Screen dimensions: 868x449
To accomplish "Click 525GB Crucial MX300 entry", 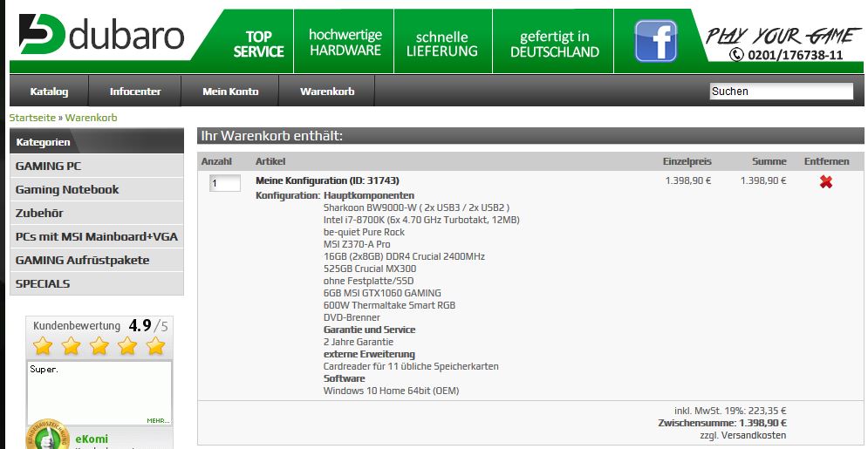I will (x=370, y=269).
